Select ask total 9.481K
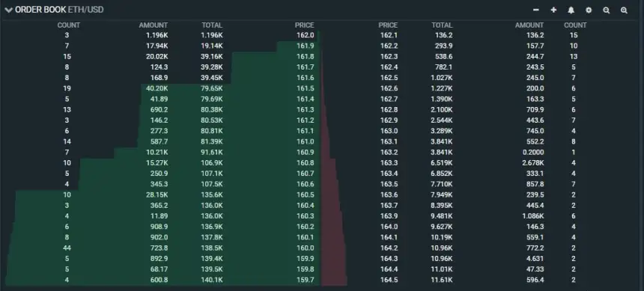Image resolution: width=644 pixels, height=291 pixels. pyautogui.click(x=442, y=216)
